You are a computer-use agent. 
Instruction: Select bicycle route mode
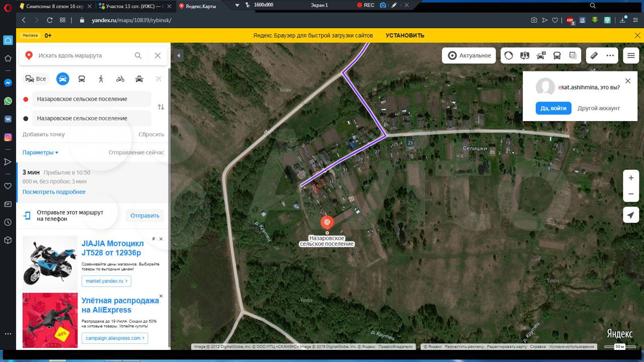click(120, 79)
